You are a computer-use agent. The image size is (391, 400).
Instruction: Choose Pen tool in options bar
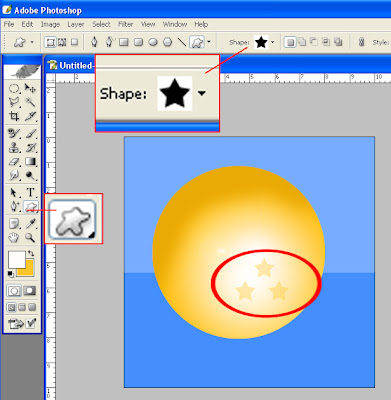point(94,42)
